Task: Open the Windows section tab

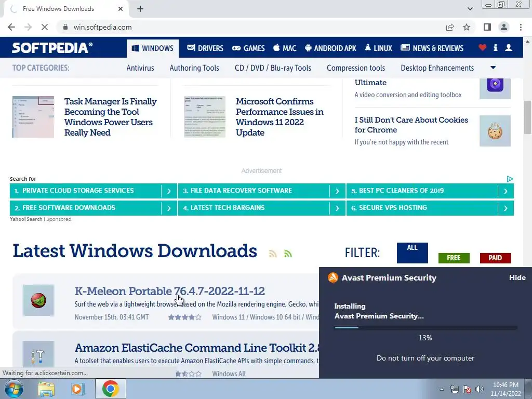Action: coord(153,48)
